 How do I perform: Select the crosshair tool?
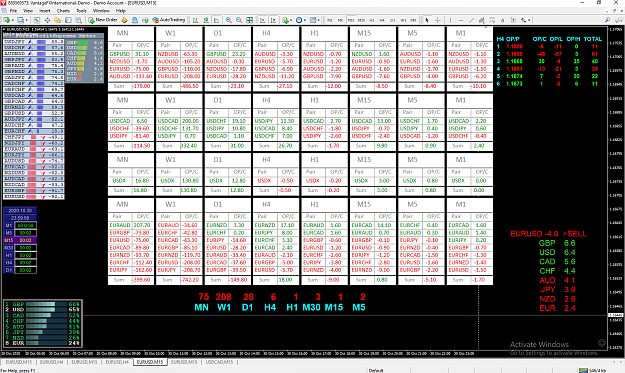(x=438, y=20)
